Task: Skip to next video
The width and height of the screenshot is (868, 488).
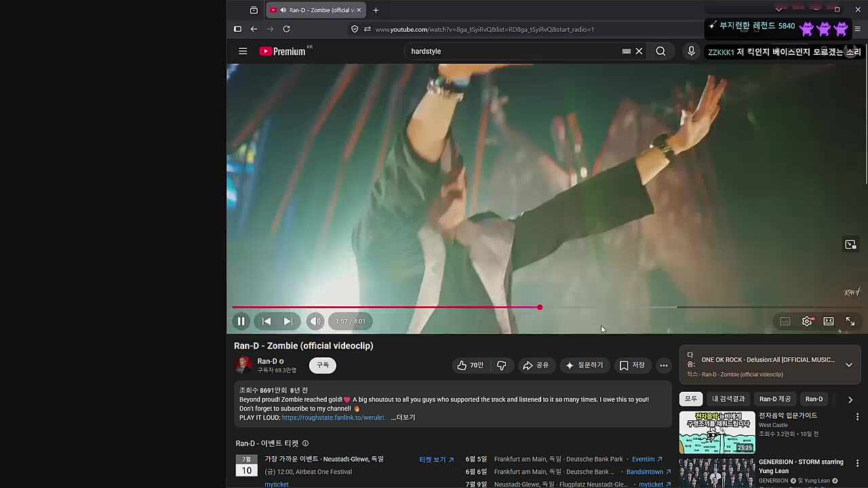Action: tap(288, 321)
